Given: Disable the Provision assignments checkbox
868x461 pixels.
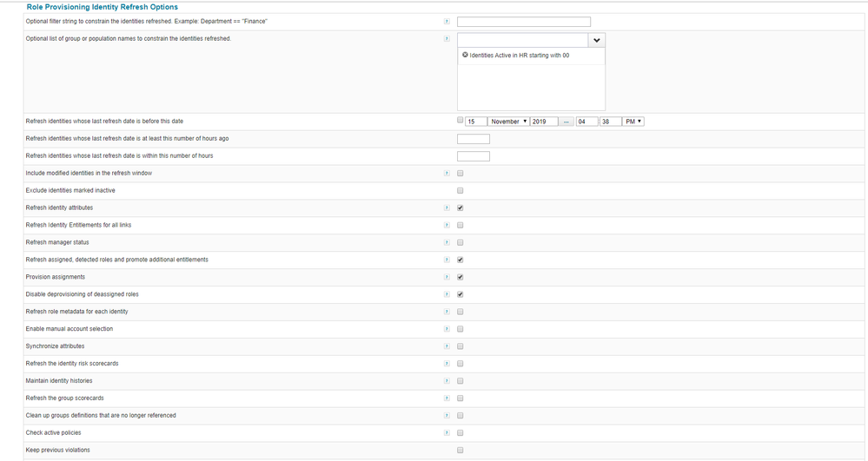Looking at the screenshot, I should [x=461, y=277].
